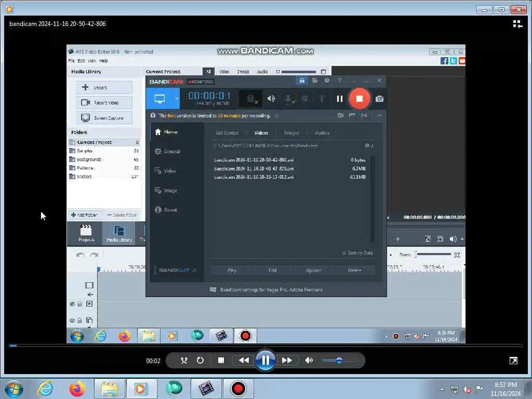Viewport: 532px width, 399px height.
Task: Click Bandicam lock icon in title bar
Action: tap(302, 81)
